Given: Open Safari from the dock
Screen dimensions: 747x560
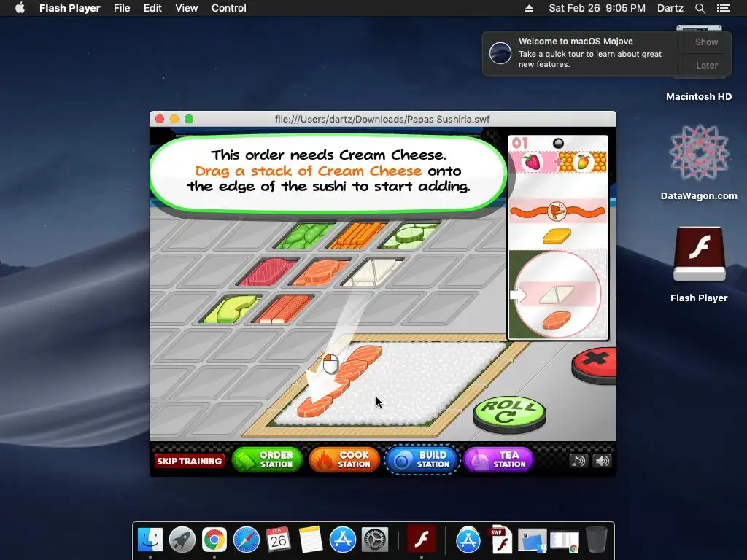Looking at the screenshot, I should [247, 540].
